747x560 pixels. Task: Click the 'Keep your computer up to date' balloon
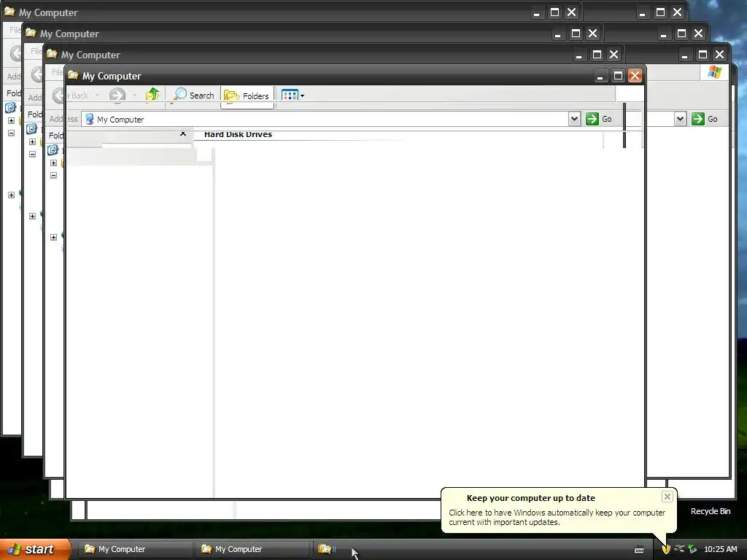coord(558,510)
